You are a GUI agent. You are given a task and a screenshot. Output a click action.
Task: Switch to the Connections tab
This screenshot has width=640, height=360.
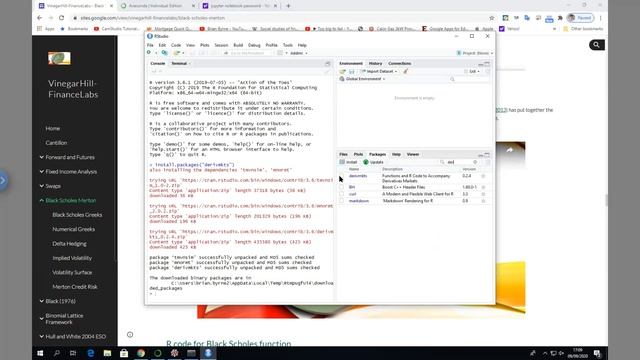tap(400, 64)
